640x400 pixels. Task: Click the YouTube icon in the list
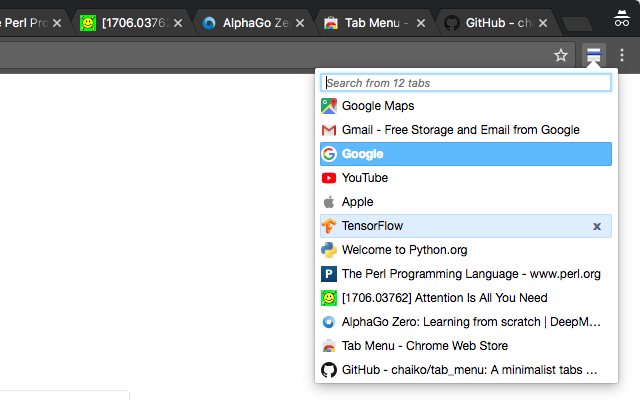click(x=329, y=178)
